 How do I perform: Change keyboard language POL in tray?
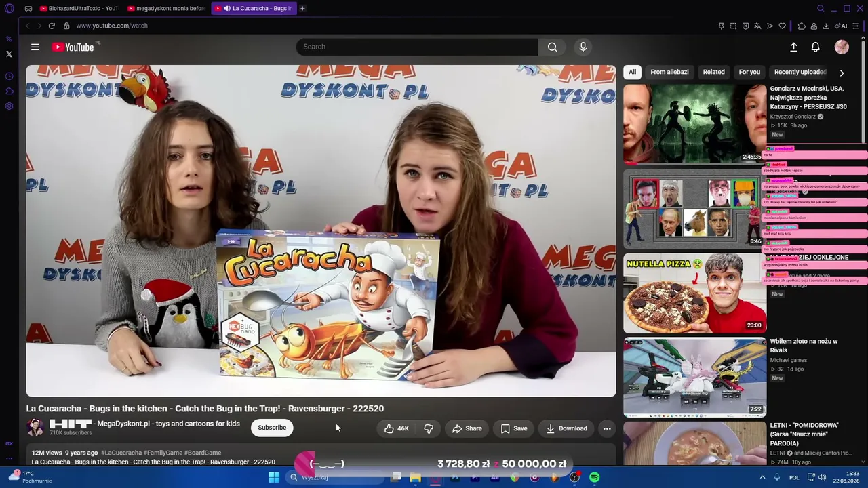coord(794,477)
